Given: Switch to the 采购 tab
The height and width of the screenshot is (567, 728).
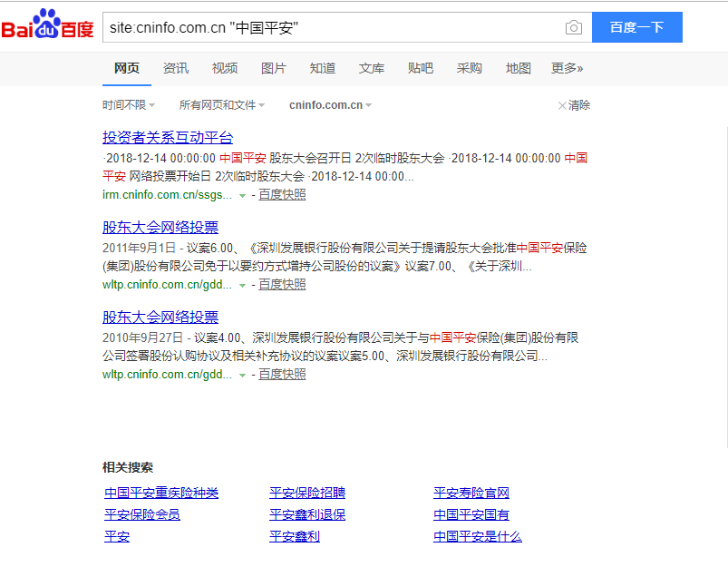Looking at the screenshot, I should click(470, 68).
